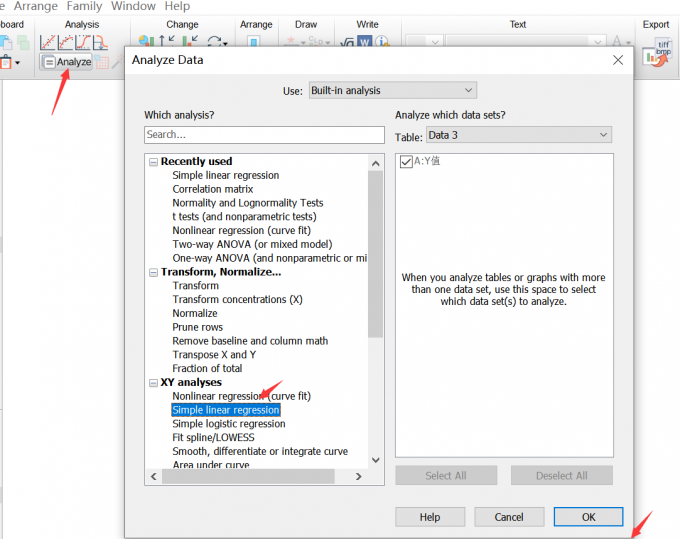Image resolution: width=680 pixels, height=539 pixels.
Task: Open the Use Built-in analysis dropdown
Action: (392, 90)
